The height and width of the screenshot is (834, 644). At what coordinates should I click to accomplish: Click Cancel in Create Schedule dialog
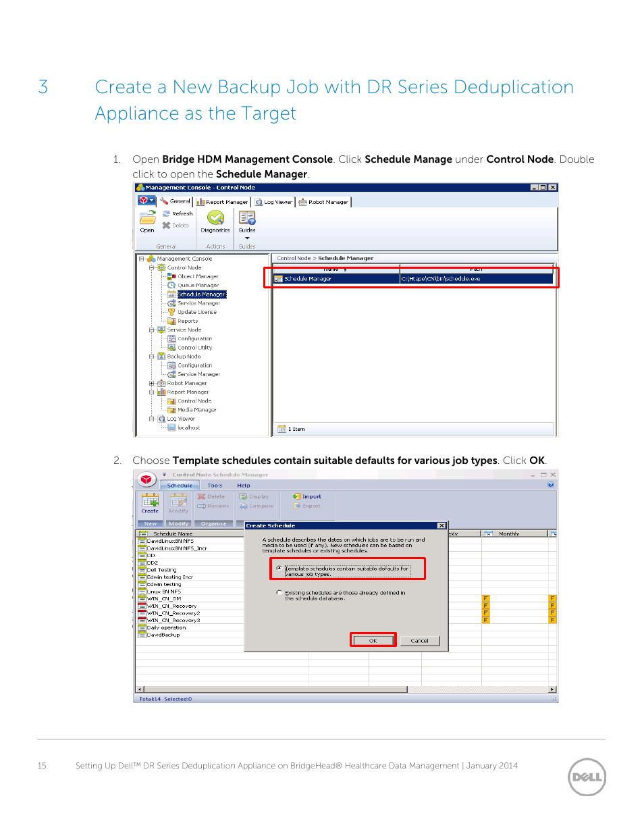[420, 640]
